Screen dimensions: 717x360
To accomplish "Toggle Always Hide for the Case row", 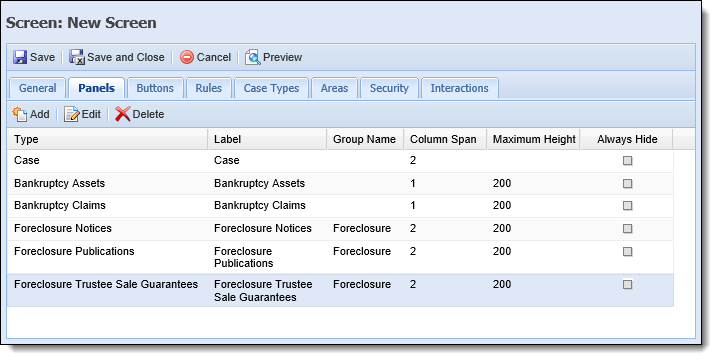I will point(627,161).
